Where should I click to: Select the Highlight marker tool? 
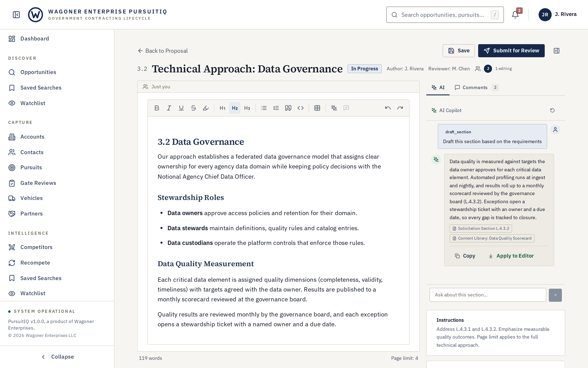[x=206, y=108]
